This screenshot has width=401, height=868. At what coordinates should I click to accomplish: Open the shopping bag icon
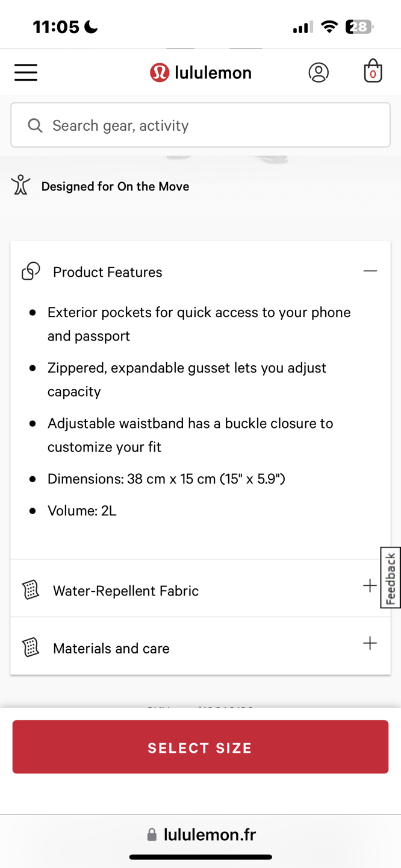click(373, 71)
